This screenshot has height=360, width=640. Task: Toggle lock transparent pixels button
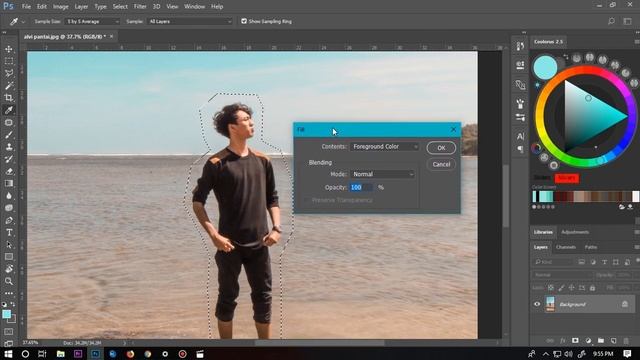(551, 288)
